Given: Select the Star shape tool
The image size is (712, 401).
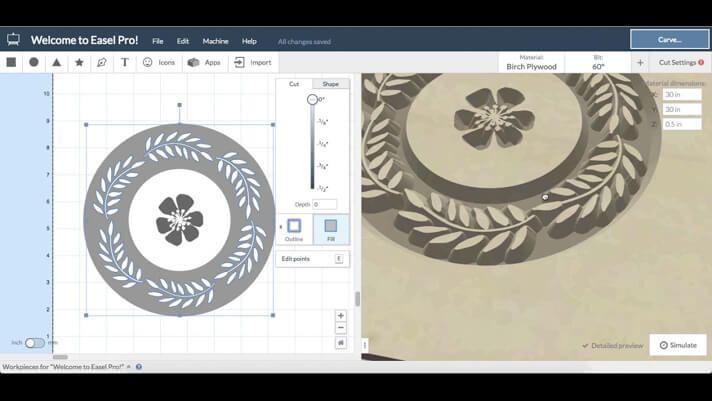Looking at the screenshot, I should coord(79,62).
